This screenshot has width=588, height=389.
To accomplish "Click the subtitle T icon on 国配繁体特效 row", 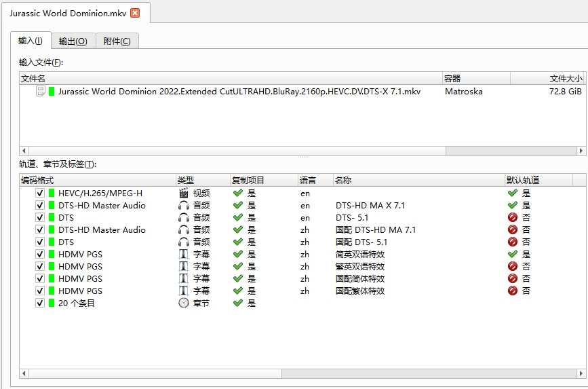I will [x=183, y=291].
